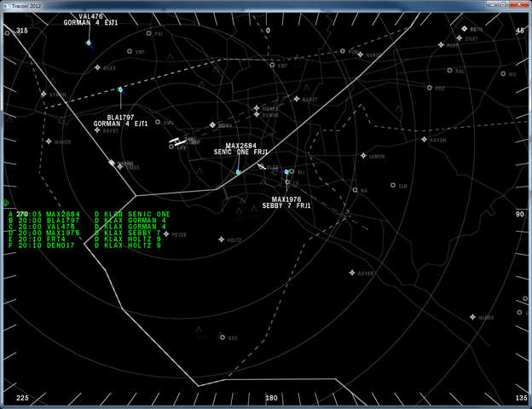
Task: Click the SLI airport name label
Action: click(301, 172)
